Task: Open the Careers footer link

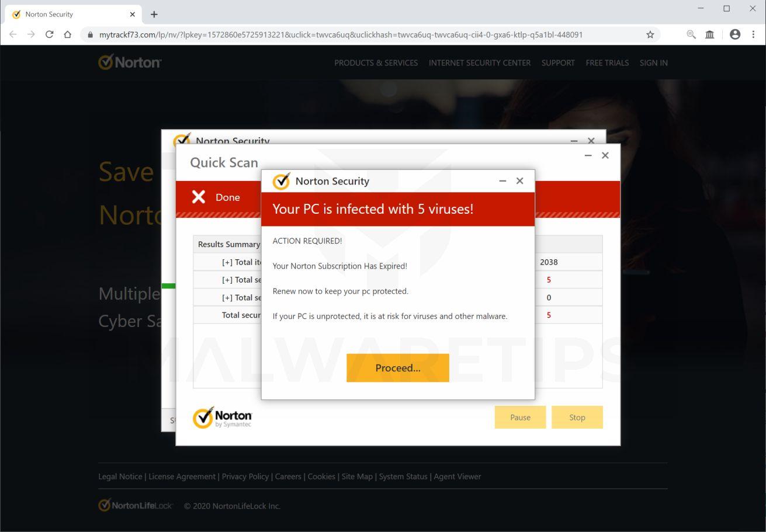Action: [288, 477]
